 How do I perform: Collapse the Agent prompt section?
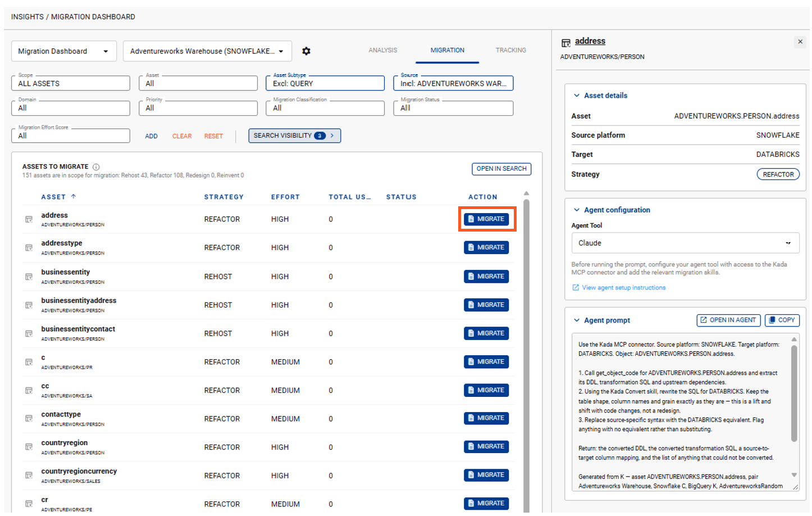pos(577,320)
